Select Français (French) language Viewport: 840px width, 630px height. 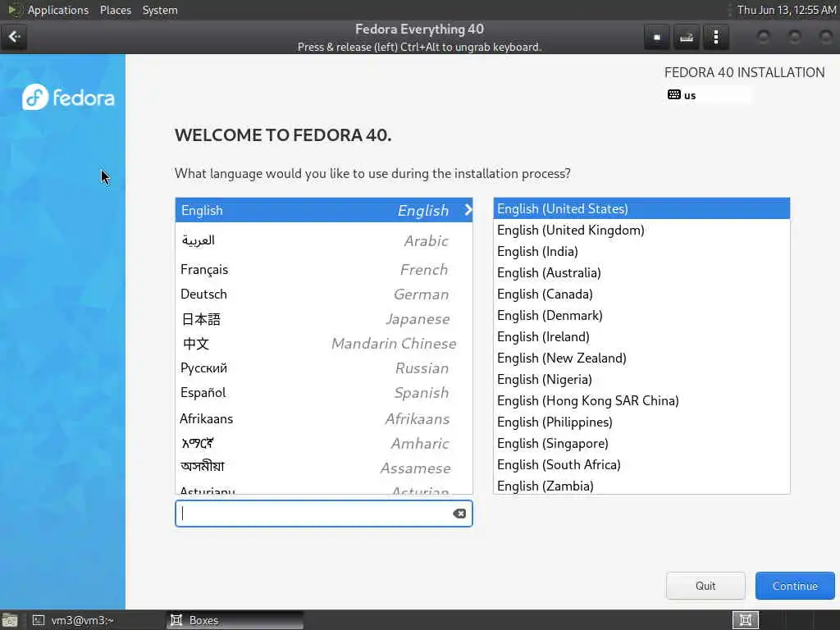click(x=324, y=269)
